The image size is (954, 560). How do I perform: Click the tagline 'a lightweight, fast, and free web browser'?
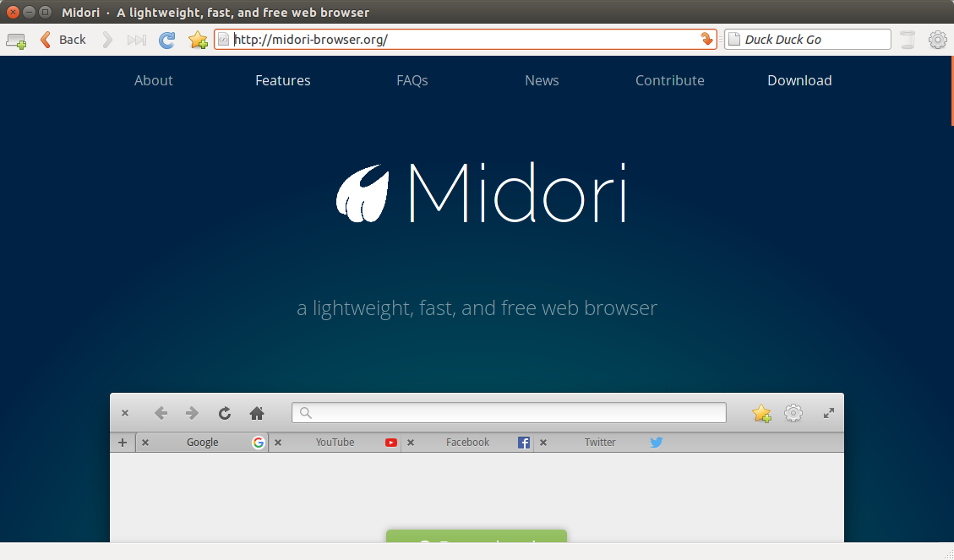pos(477,307)
